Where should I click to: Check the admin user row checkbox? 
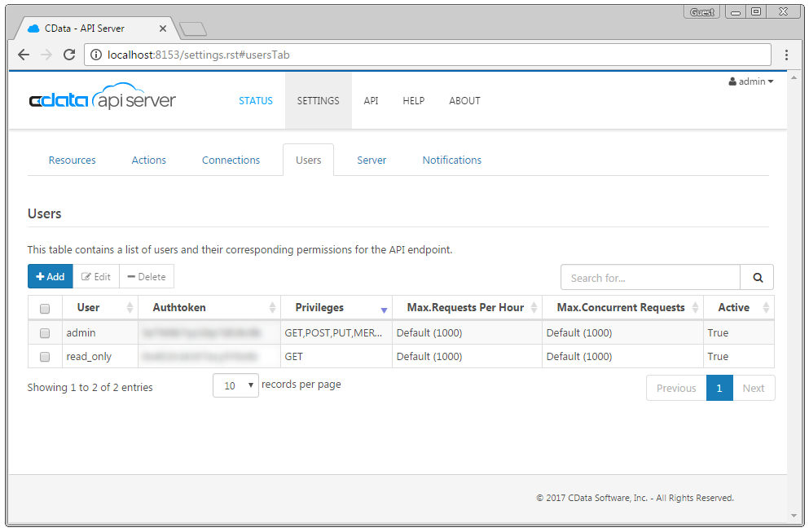pos(45,333)
